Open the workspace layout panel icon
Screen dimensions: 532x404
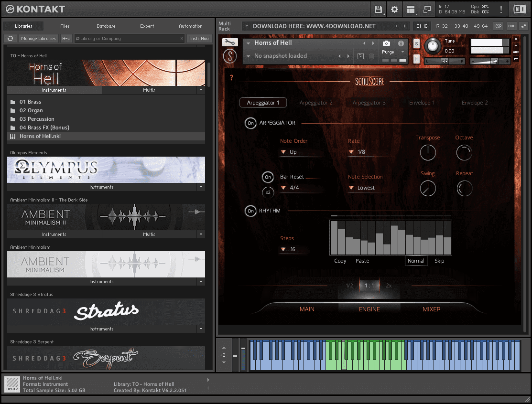(411, 10)
